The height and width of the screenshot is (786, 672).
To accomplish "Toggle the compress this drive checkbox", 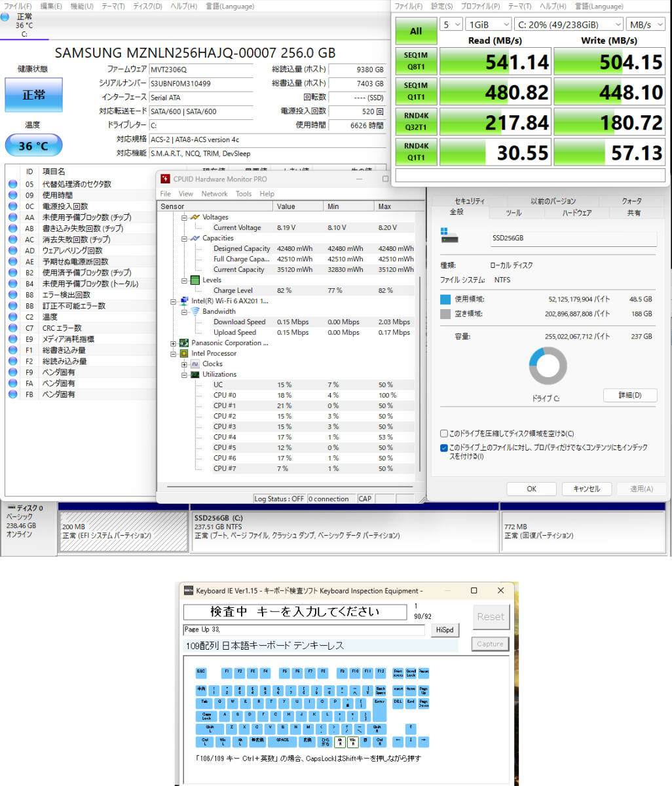I will (x=444, y=434).
